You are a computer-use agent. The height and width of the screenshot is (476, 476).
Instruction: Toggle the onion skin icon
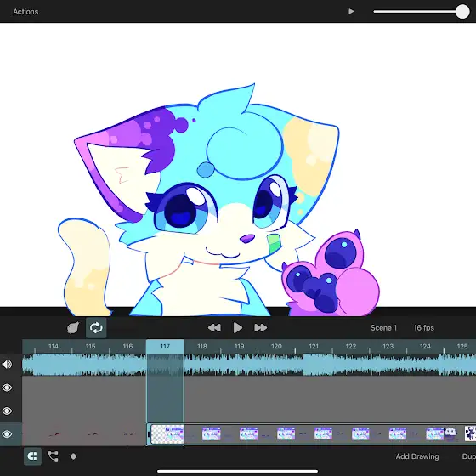coord(73,328)
